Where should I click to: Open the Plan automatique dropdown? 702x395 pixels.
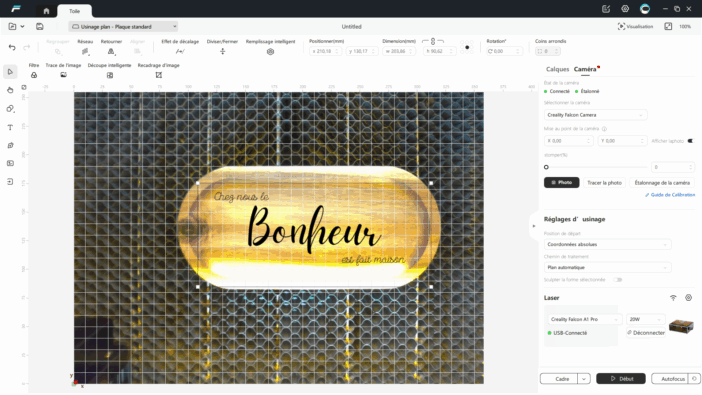608,267
